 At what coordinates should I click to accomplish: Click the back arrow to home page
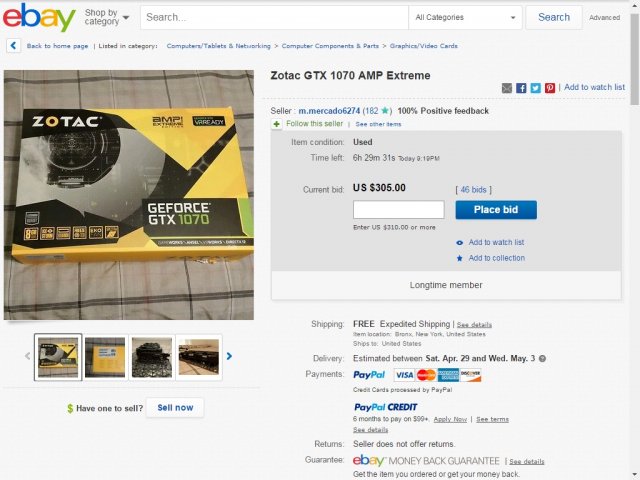pyautogui.click(x=13, y=46)
